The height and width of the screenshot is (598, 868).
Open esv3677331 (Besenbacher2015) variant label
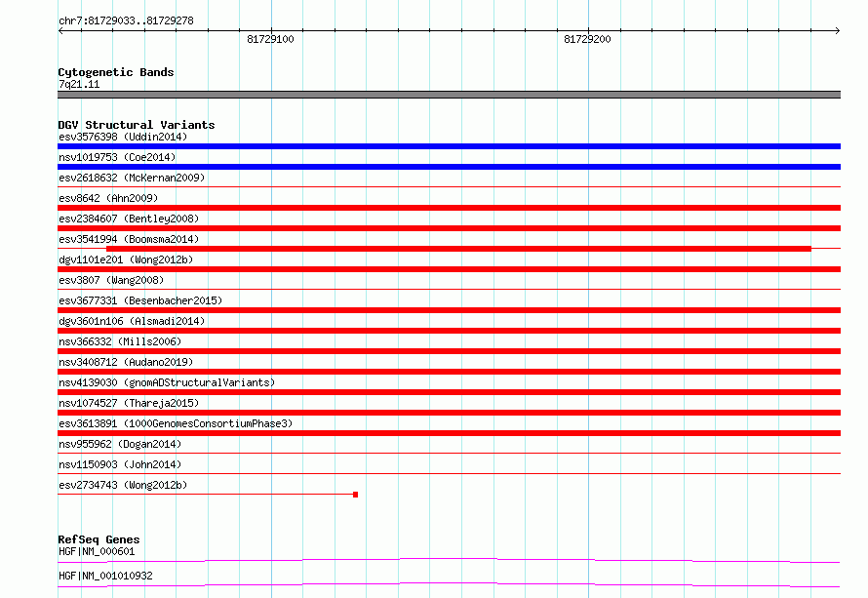(x=140, y=300)
